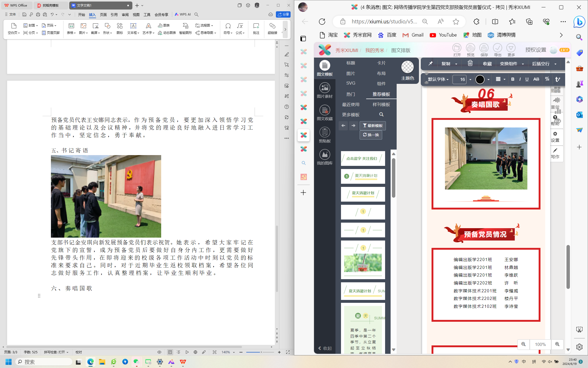Click Xiumi 导出 export icon
This screenshot has width=588, height=368.
pyautogui.click(x=498, y=50)
